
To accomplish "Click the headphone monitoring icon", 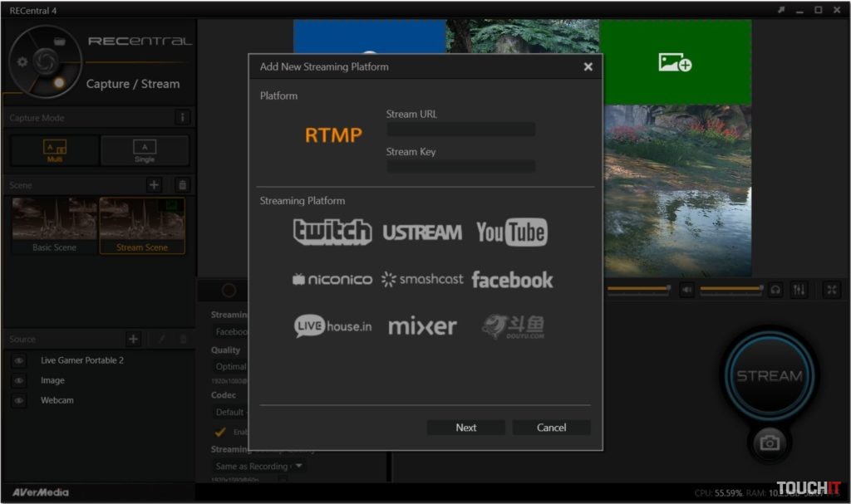I will click(x=775, y=290).
